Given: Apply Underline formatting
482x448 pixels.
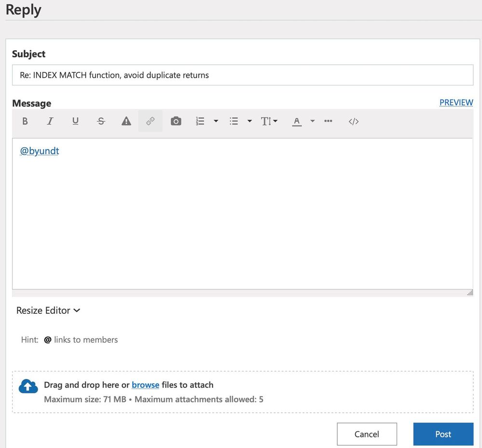Looking at the screenshot, I should 75,121.
